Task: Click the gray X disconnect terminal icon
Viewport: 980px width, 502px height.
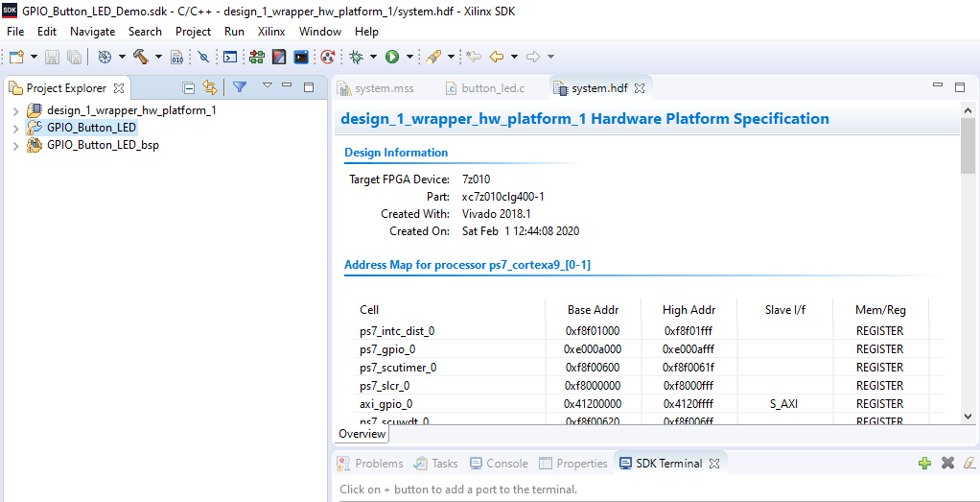Action: pyautogui.click(x=947, y=464)
